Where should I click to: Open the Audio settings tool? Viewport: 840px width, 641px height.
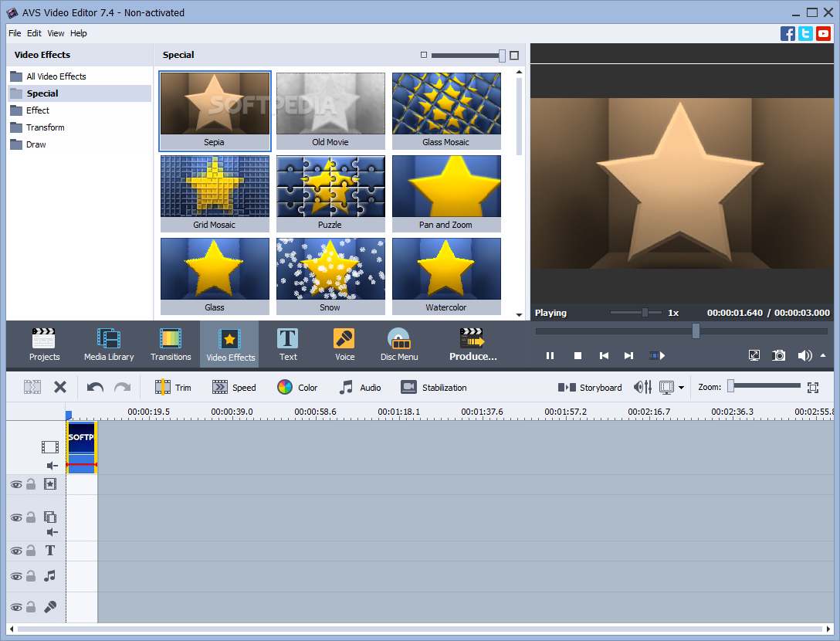(360, 387)
